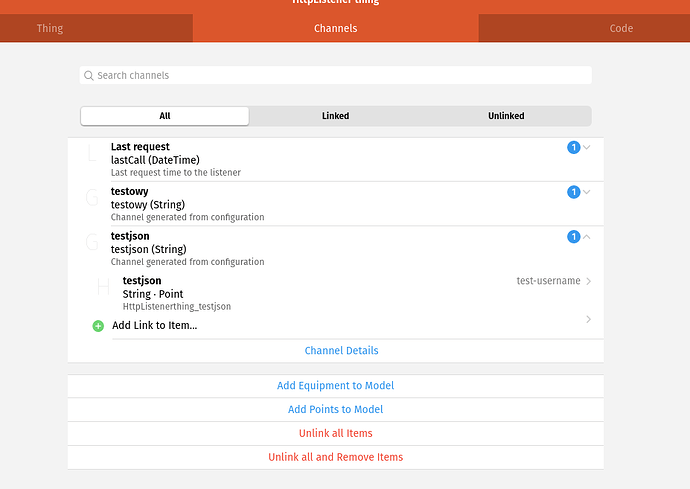Select the All filter segment
This screenshot has width=690, height=489.
point(165,116)
